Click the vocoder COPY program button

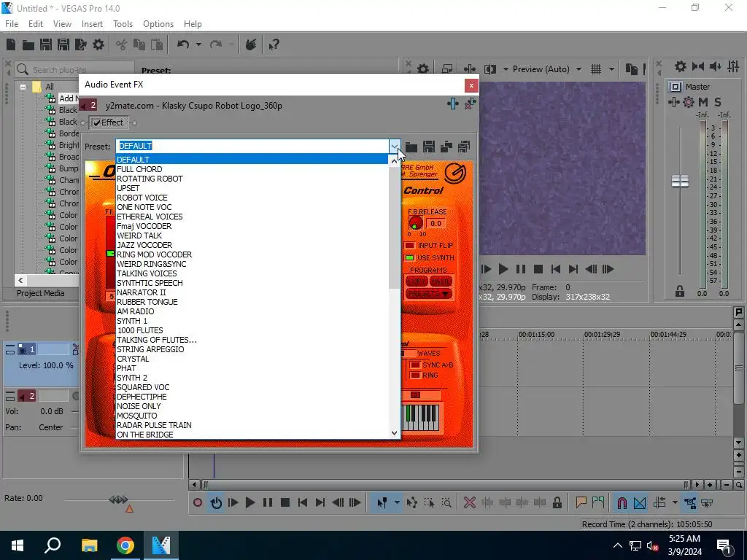(x=417, y=281)
